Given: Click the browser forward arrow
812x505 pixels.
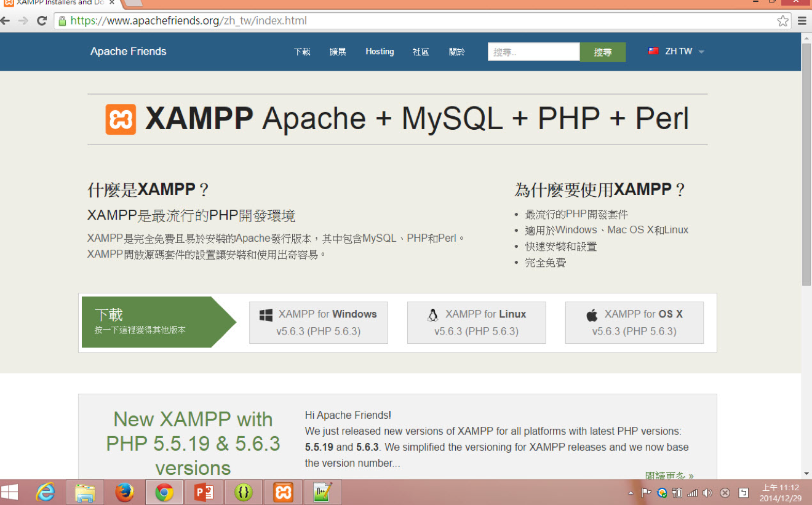Looking at the screenshot, I should 23,21.
